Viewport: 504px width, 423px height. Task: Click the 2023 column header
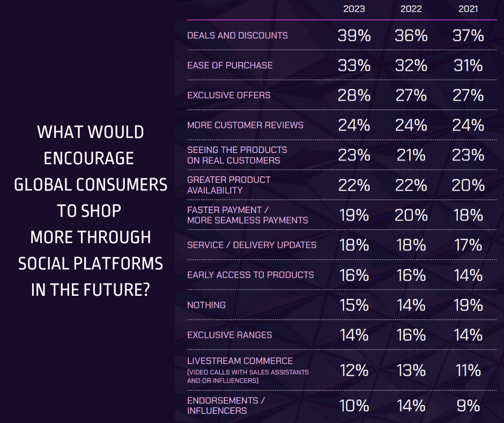[x=354, y=9]
